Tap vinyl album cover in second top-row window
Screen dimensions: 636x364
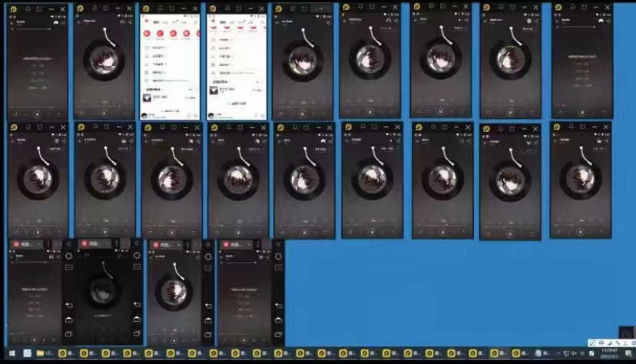[104, 61]
